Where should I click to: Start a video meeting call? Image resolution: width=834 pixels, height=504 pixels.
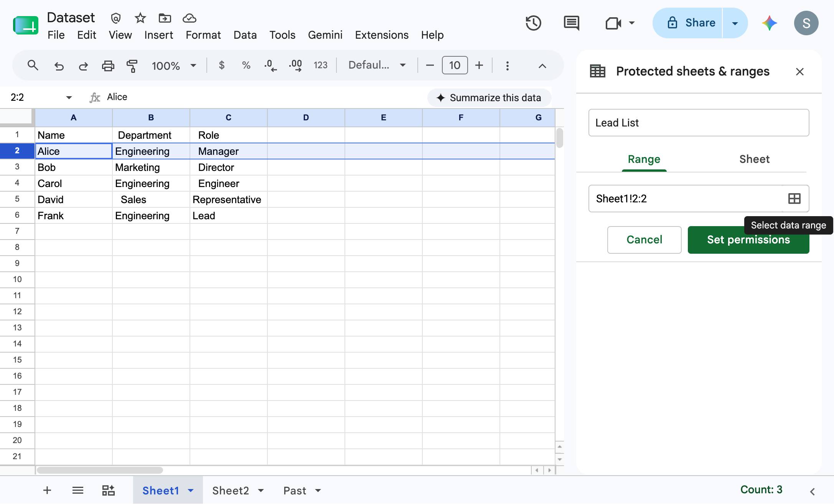tap(613, 23)
